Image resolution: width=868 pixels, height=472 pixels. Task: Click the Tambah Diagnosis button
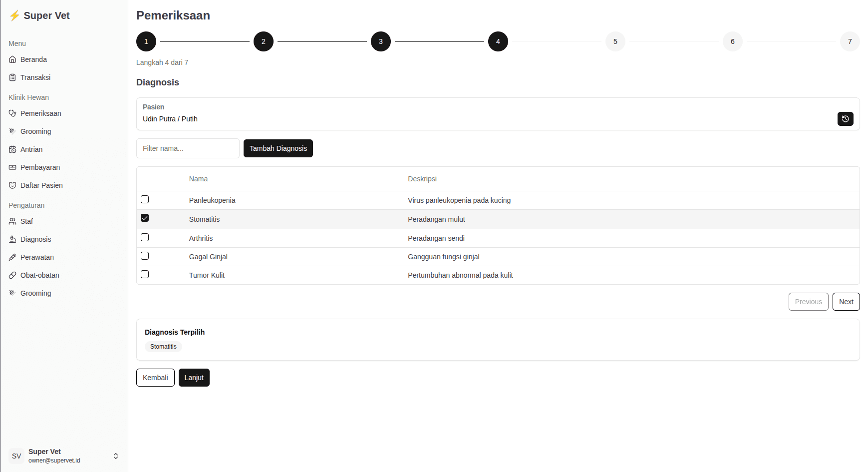pos(278,148)
